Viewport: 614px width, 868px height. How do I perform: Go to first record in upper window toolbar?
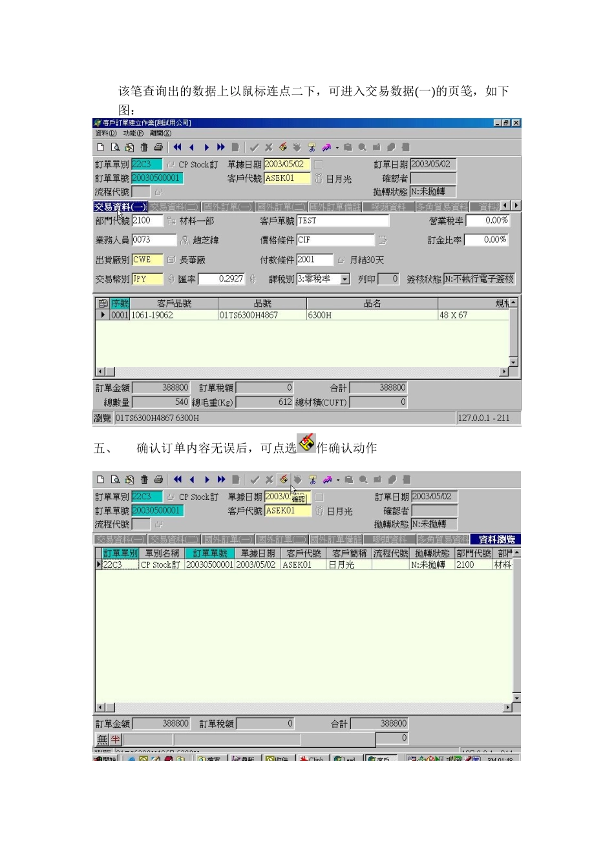coord(177,147)
